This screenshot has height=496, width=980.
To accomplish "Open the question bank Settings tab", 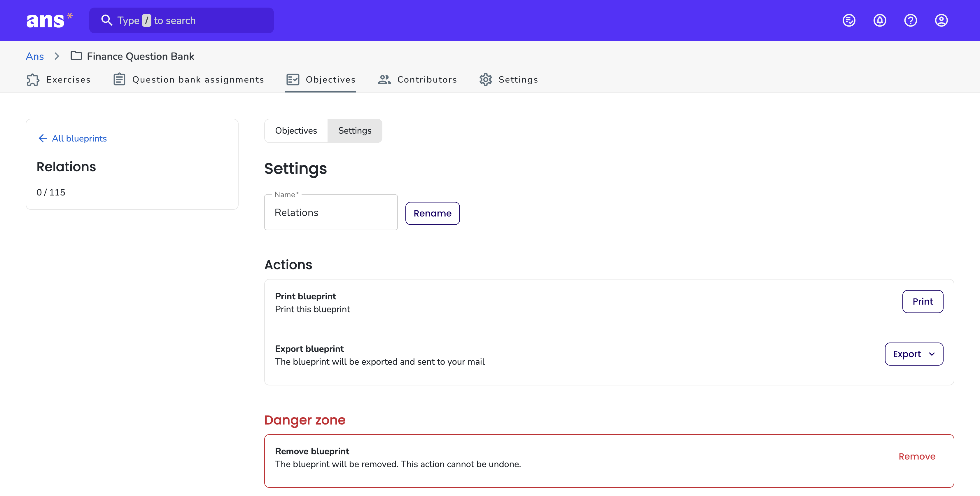I will 509,80.
